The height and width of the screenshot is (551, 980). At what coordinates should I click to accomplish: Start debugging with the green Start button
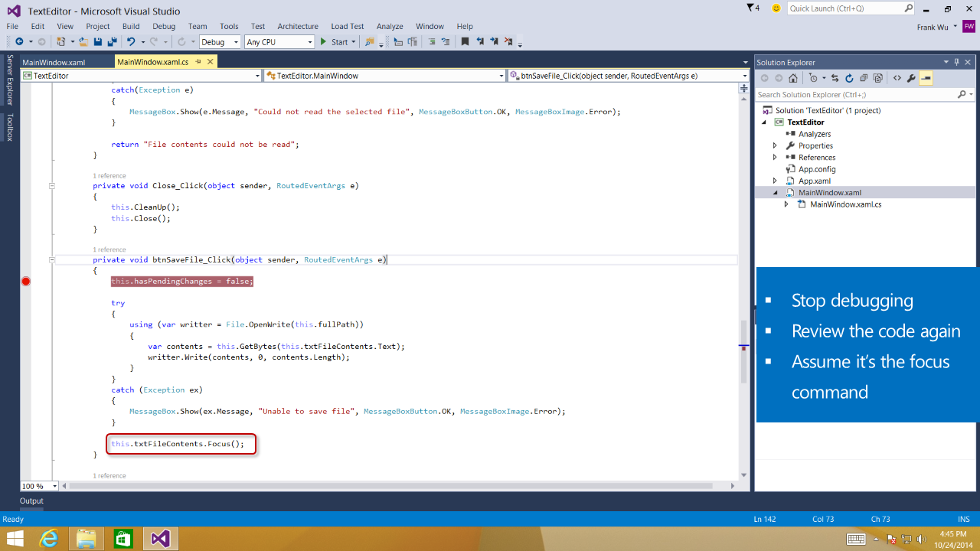334,42
